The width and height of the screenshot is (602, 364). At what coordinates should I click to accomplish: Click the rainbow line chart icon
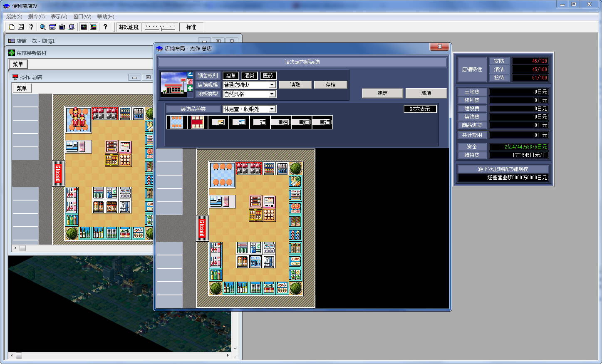94,27
